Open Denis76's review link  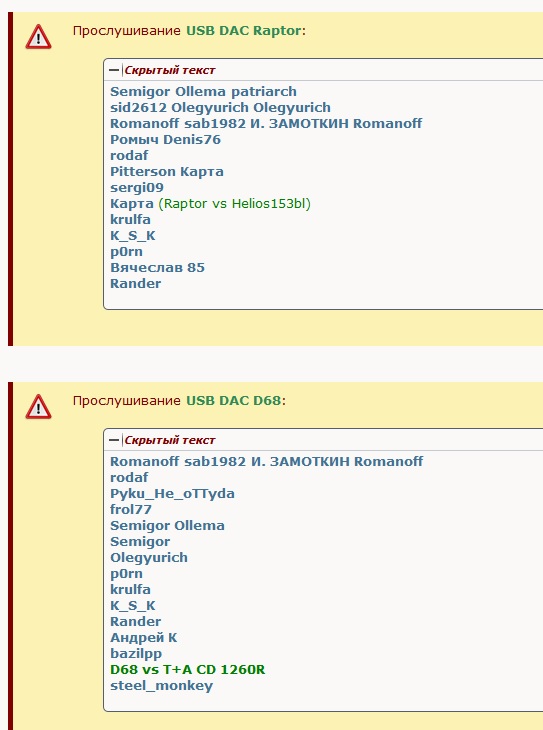[x=192, y=140]
